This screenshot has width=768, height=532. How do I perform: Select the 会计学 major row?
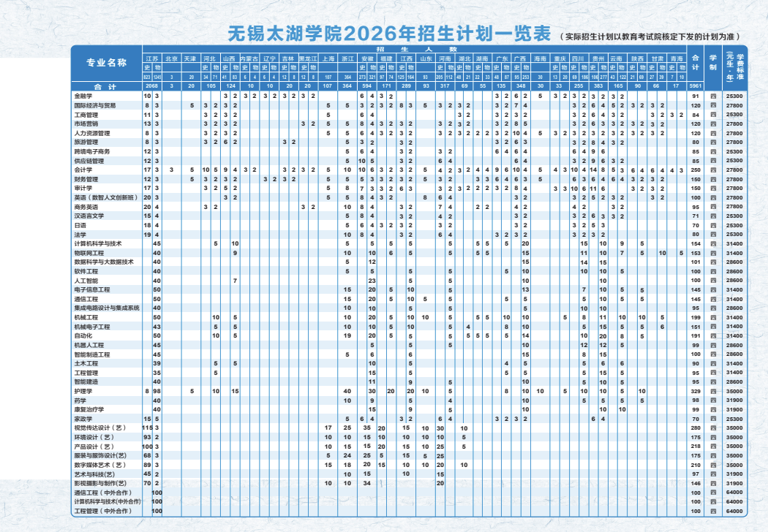410,170
